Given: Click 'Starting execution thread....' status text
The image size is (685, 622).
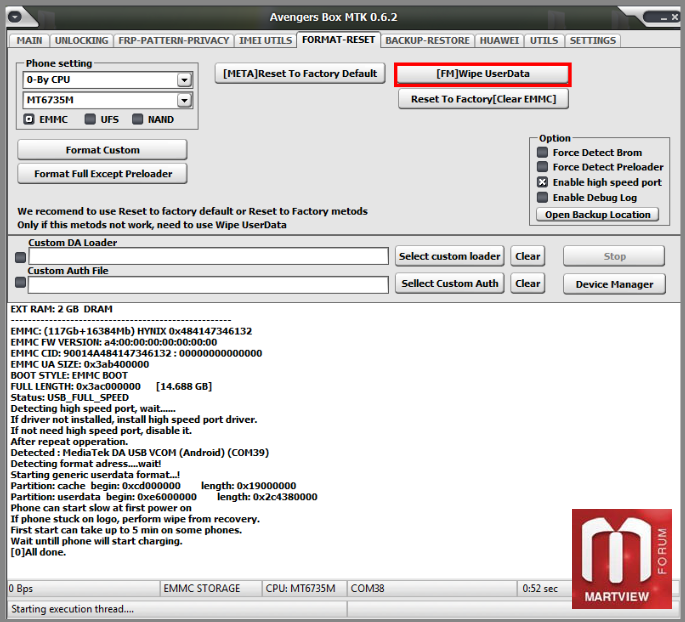Looking at the screenshot, I should click(x=73, y=609).
